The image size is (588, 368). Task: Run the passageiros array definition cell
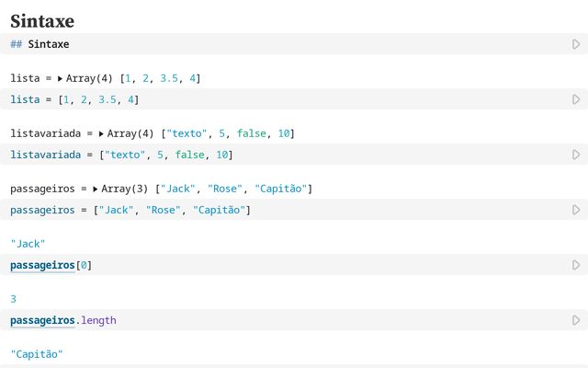(576, 210)
